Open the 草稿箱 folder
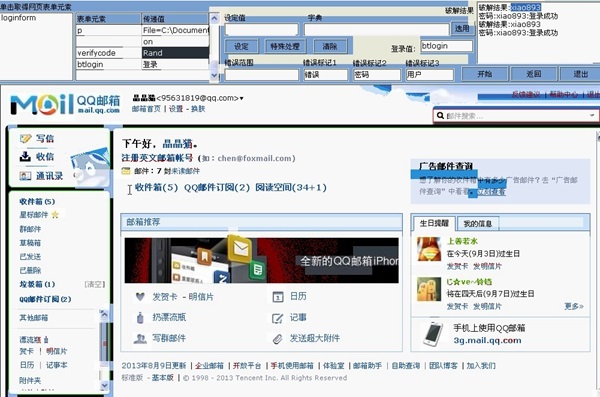600x397 pixels. (30, 243)
